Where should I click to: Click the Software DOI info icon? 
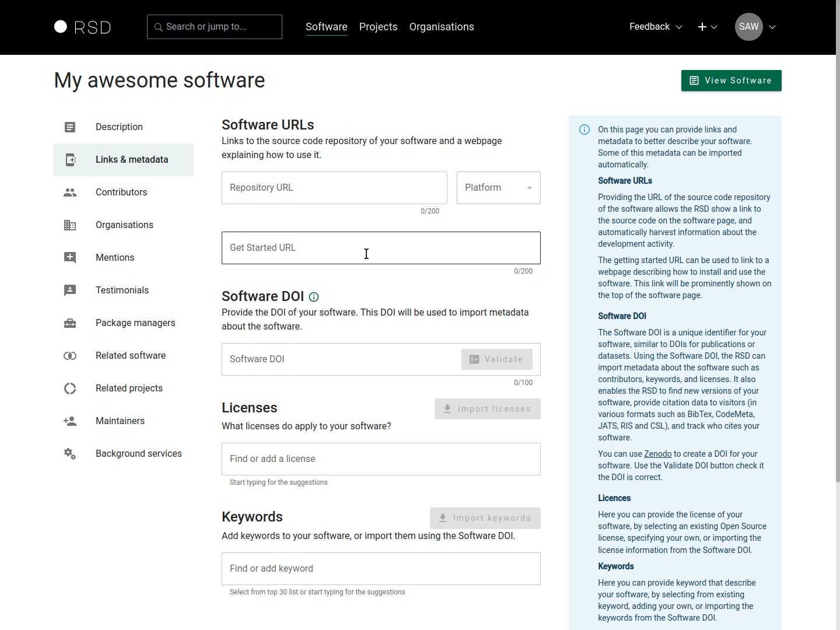[x=314, y=297]
